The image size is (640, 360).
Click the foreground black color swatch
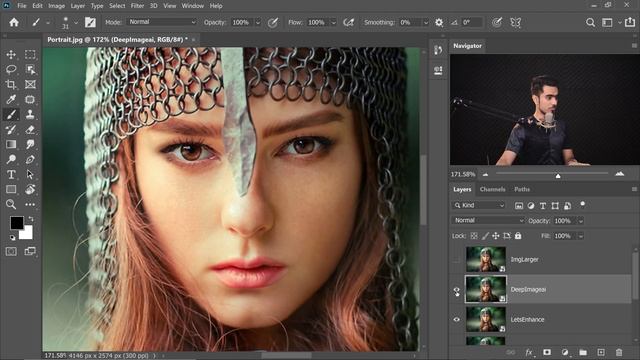tap(17, 222)
